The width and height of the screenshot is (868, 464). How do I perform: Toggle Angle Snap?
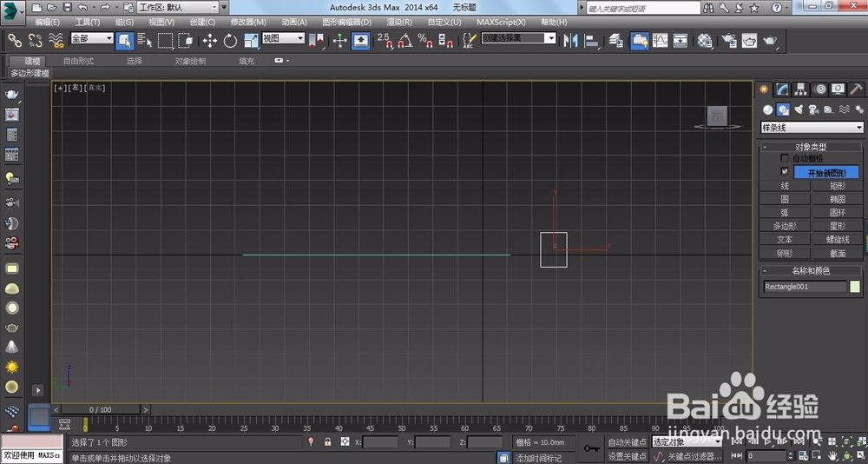pyautogui.click(x=405, y=41)
